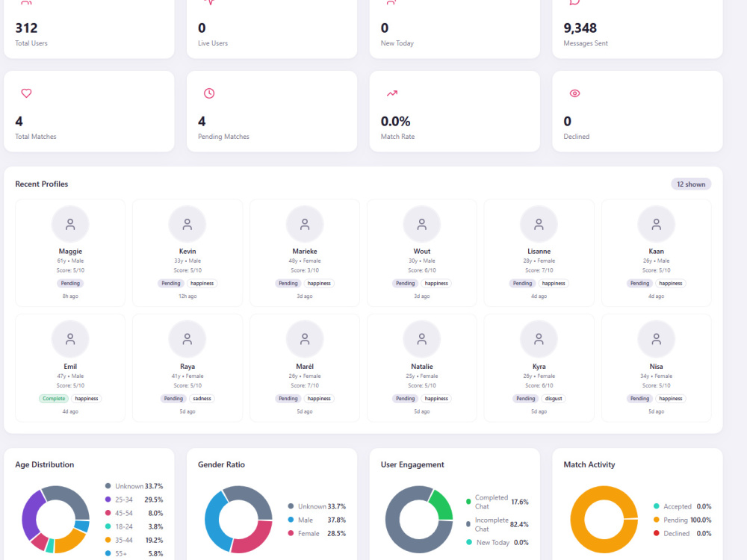Viewport: 747px width, 560px height.
Task: Click Nisa's 34y • Female details
Action: (x=656, y=376)
